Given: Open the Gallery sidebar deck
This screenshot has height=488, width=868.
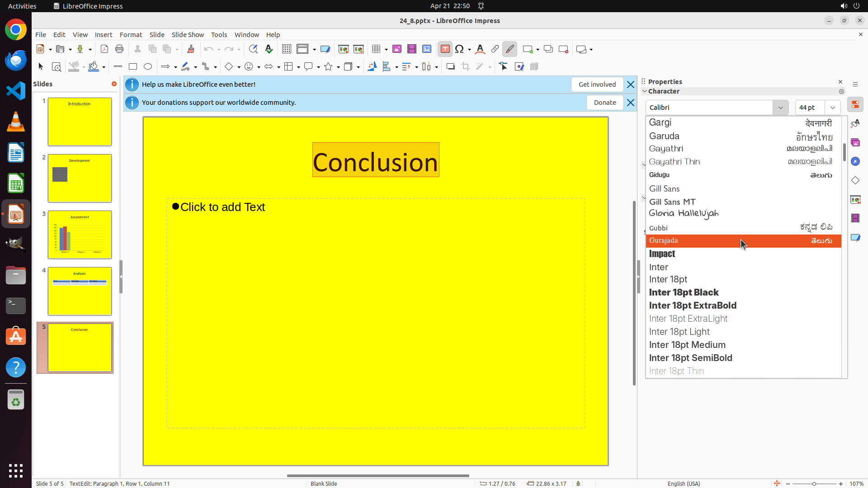Looking at the screenshot, I should coord(855,142).
